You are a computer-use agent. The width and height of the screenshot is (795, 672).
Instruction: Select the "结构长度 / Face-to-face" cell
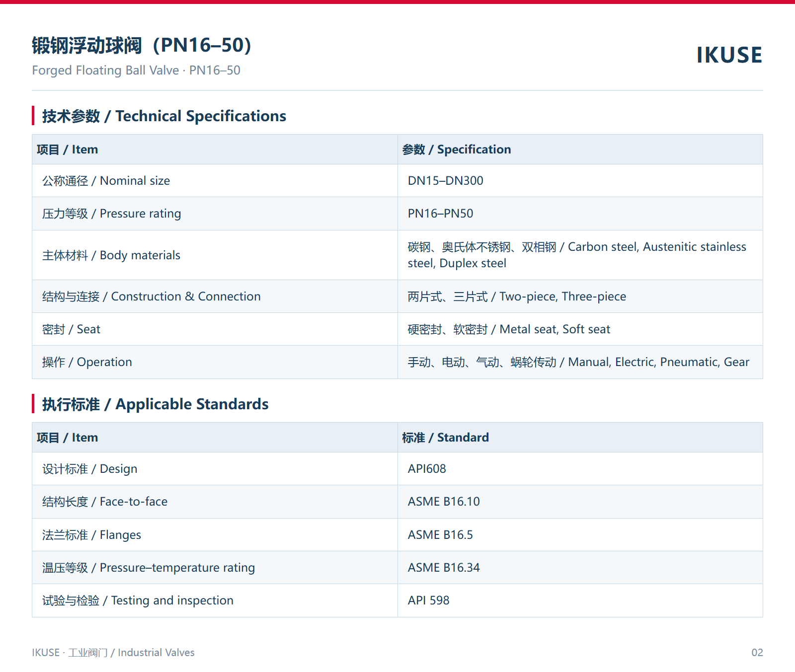click(x=215, y=502)
